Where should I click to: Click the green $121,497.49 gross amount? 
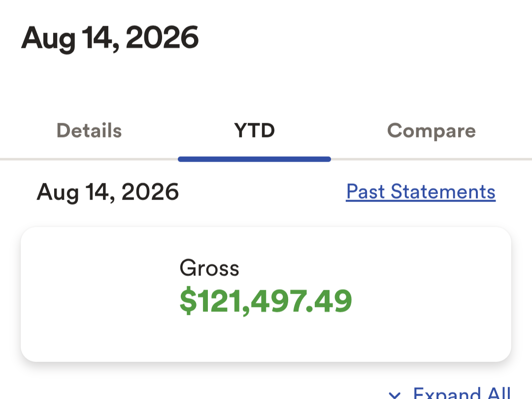coord(266,301)
